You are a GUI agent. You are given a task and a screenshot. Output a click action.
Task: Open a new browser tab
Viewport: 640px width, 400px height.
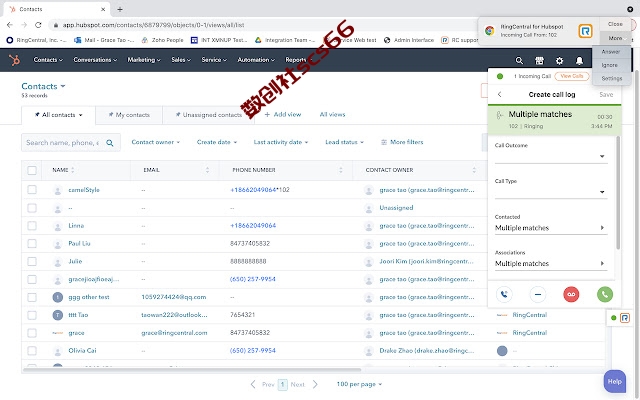[120, 9]
